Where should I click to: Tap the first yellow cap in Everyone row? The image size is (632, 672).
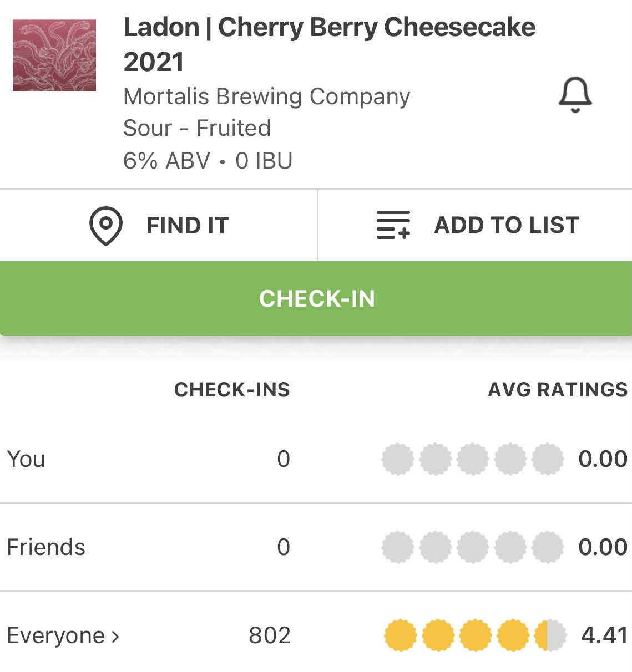400,635
